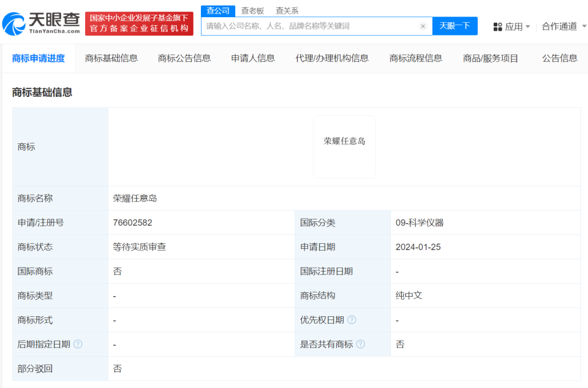Select the 商标基础信息 tab
The height and width of the screenshot is (388, 588).
[x=111, y=58]
